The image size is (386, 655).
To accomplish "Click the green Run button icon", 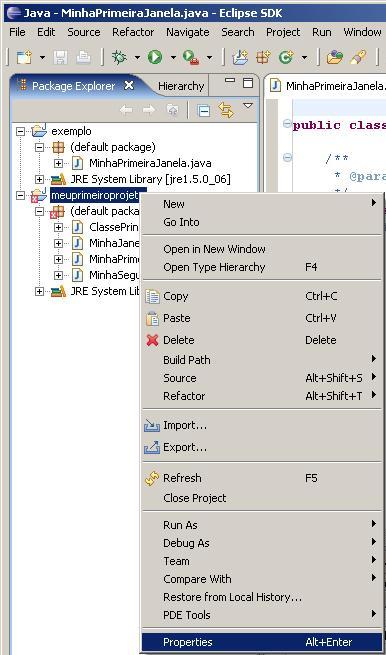I will point(155,57).
